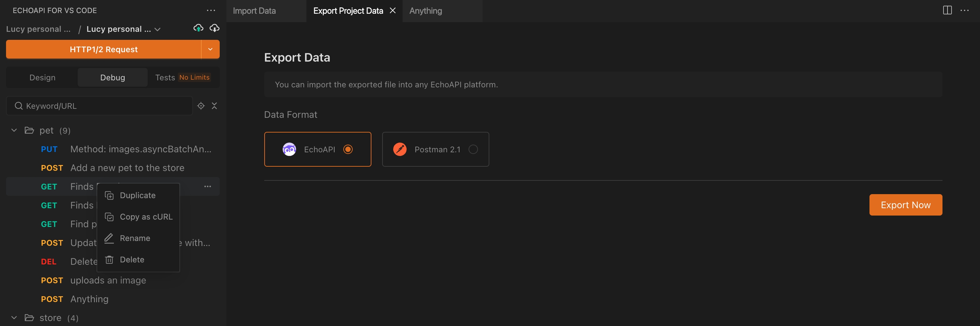Viewport: 980px width, 326px height.
Task: Switch to the Debug mode tab
Action: (x=113, y=78)
